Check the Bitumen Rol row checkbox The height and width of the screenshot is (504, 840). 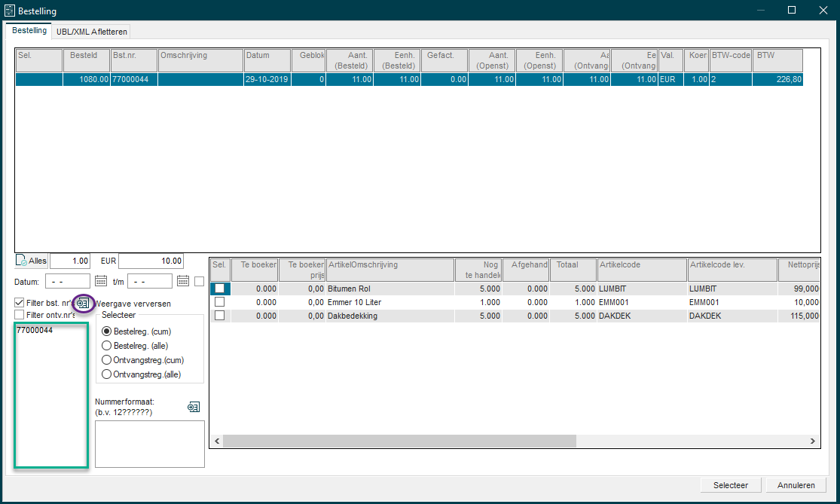point(220,288)
